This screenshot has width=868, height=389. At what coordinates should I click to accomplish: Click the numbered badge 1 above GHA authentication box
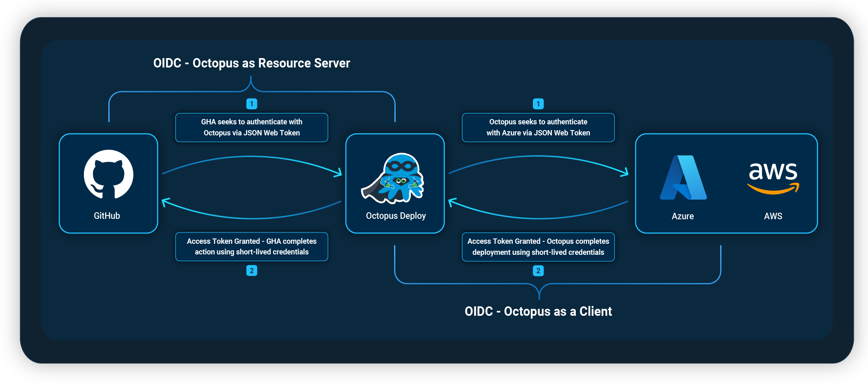pos(251,104)
